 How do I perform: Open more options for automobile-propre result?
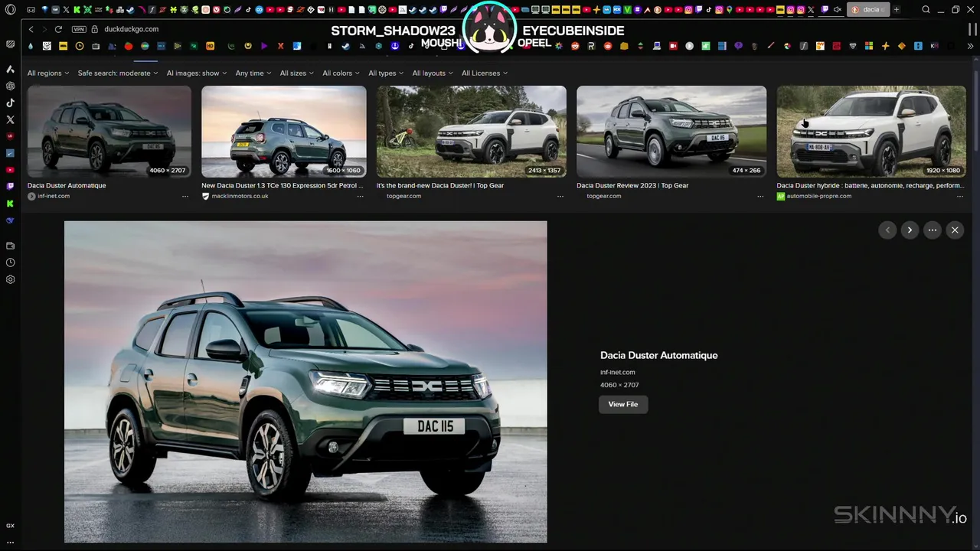(959, 197)
